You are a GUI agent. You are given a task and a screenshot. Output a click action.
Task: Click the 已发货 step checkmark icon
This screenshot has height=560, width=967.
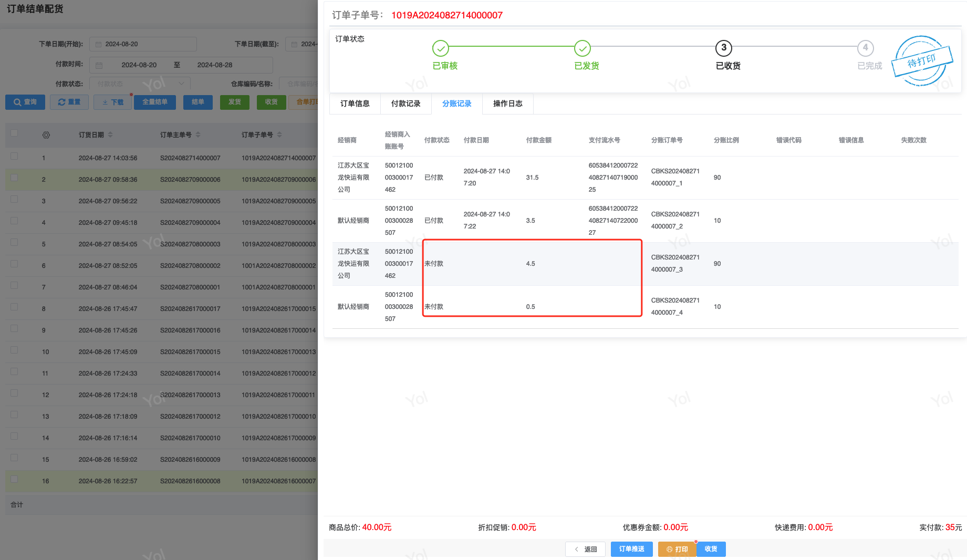click(x=582, y=48)
